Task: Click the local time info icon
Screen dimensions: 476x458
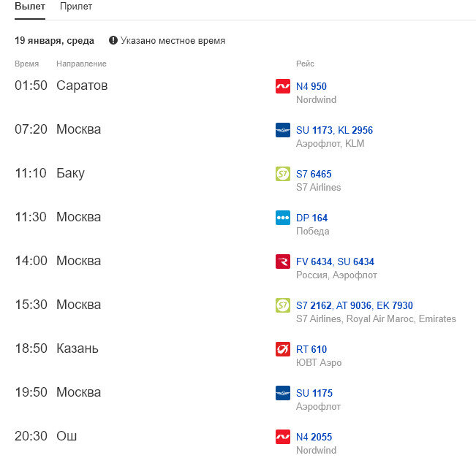Action: pyautogui.click(x=113, y=41)
